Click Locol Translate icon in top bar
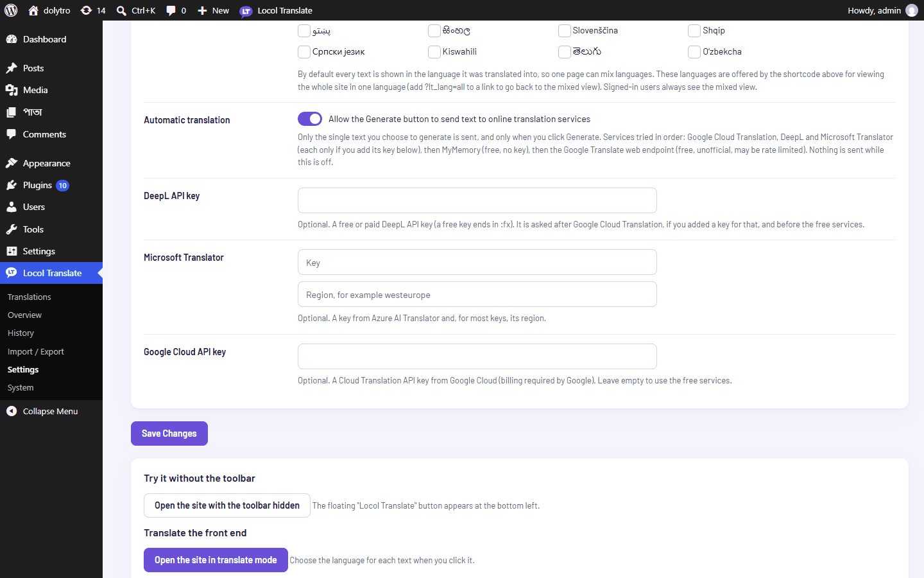Screen dimensions: 924x578 point(246,11)
